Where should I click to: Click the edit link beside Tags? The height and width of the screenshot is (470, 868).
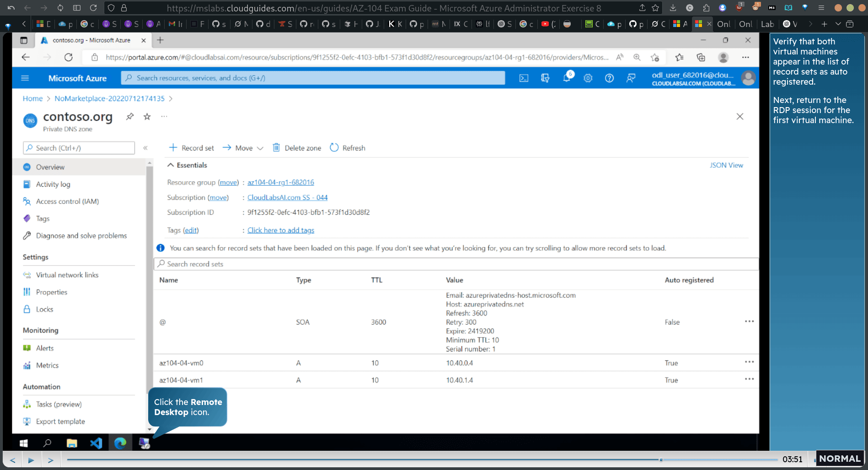[191, 230]
